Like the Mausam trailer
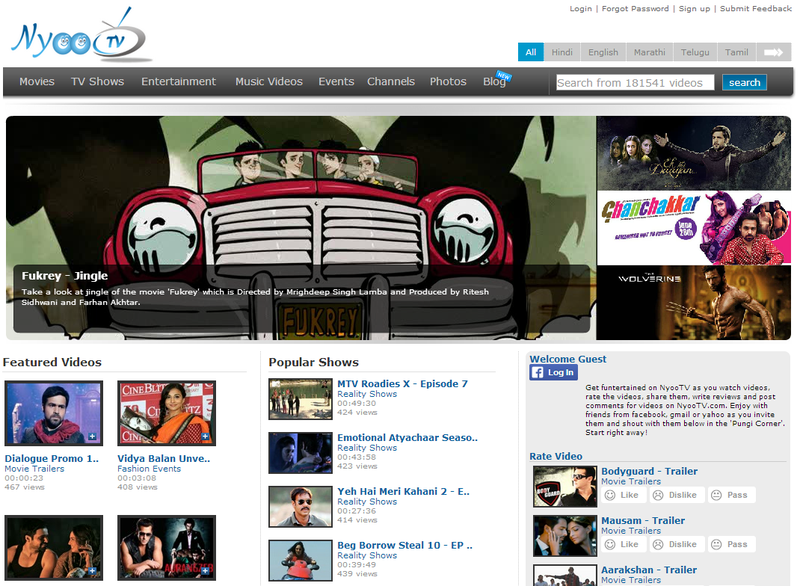The image size is (800, 586). 623,544
